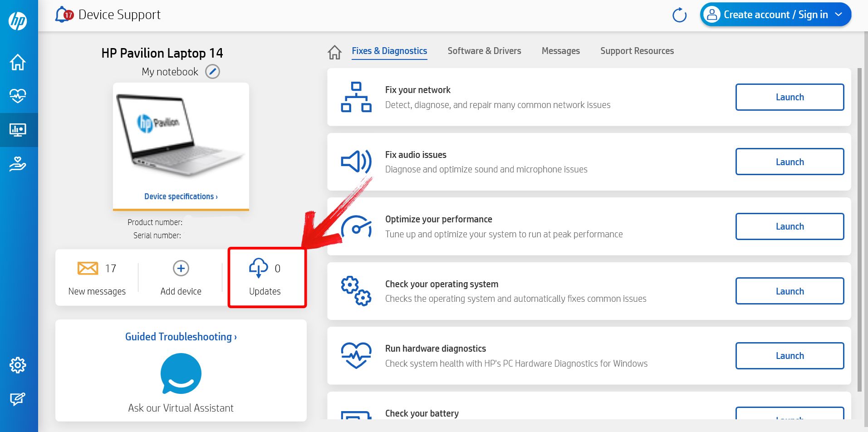Click the Virtual Assistant chat bubble icon

181,374
